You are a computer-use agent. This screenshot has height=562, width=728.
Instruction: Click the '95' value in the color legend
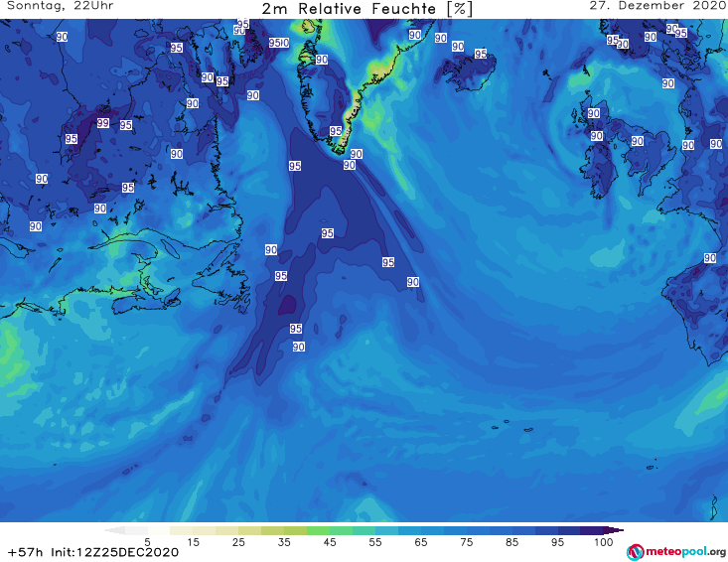click(557, 542)
